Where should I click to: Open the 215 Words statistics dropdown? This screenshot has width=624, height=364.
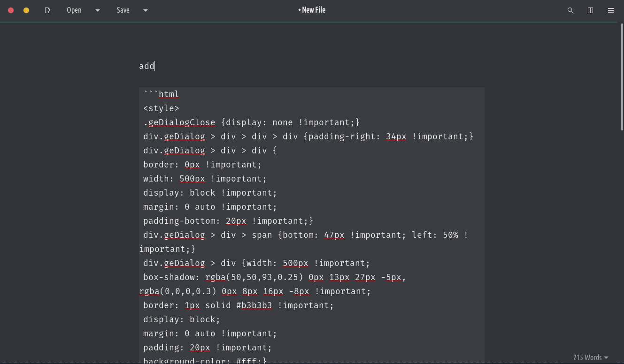click(x=590, y=357)
